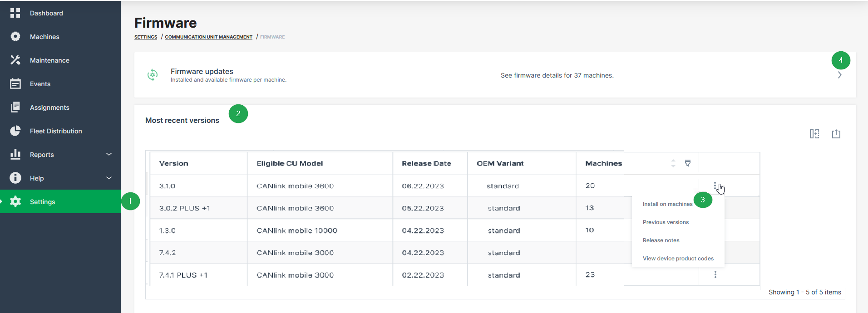The image size is (868, 313).
Task: Open Firmware updates details chevron arrow
Action: pyautogui.click(x=839, y=75)
